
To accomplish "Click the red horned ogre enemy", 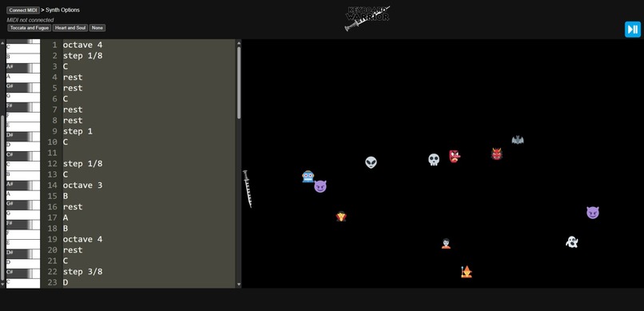I will click(x=496, y=154).
